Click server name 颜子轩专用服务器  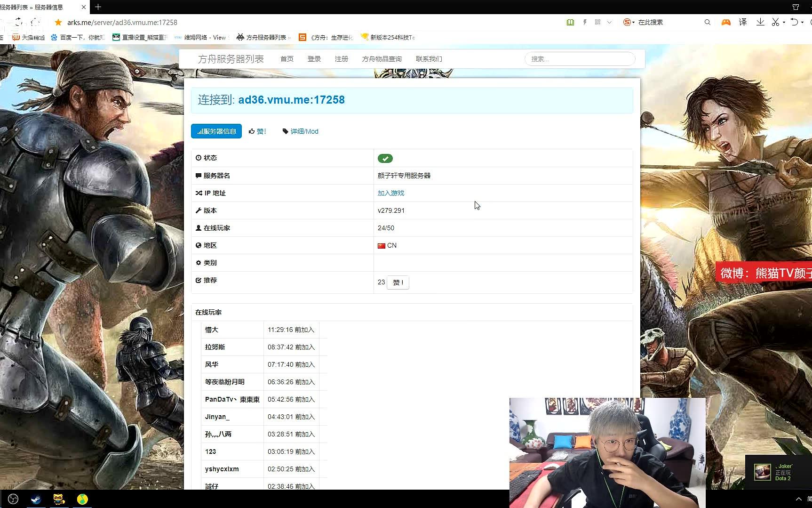pos(404,176)
